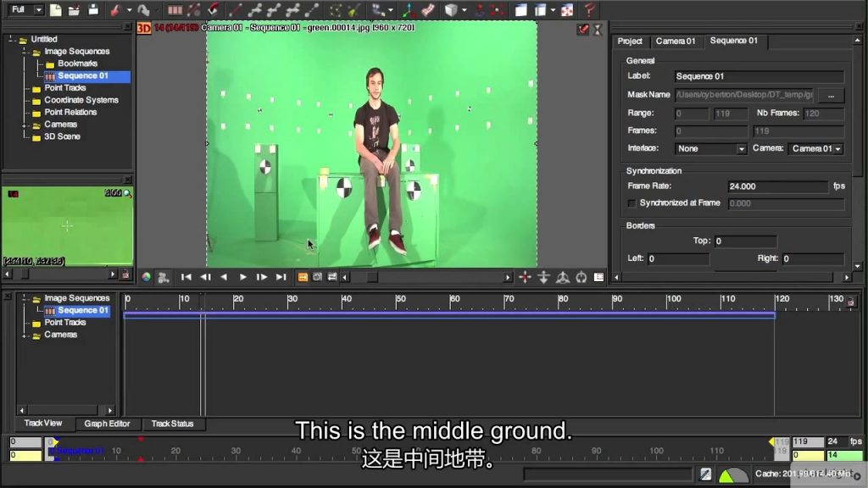This screenshot has height=488, width=868.
Task: Enable the Synchronized at Frame checkbox
Action: click(632, 203)
